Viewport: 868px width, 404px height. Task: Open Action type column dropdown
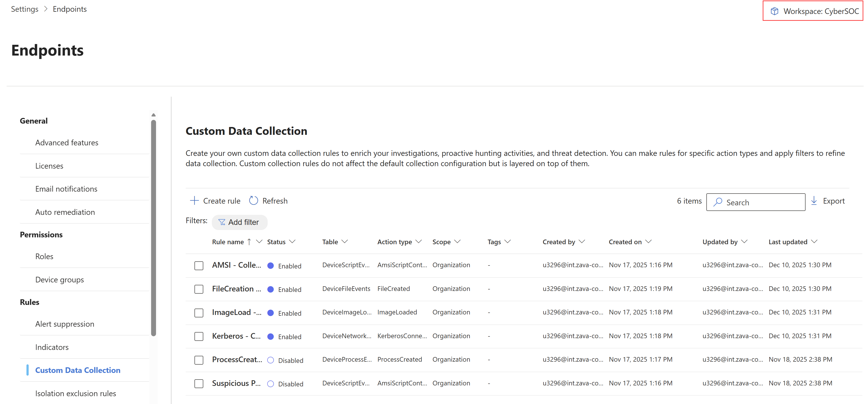(419, 242)
